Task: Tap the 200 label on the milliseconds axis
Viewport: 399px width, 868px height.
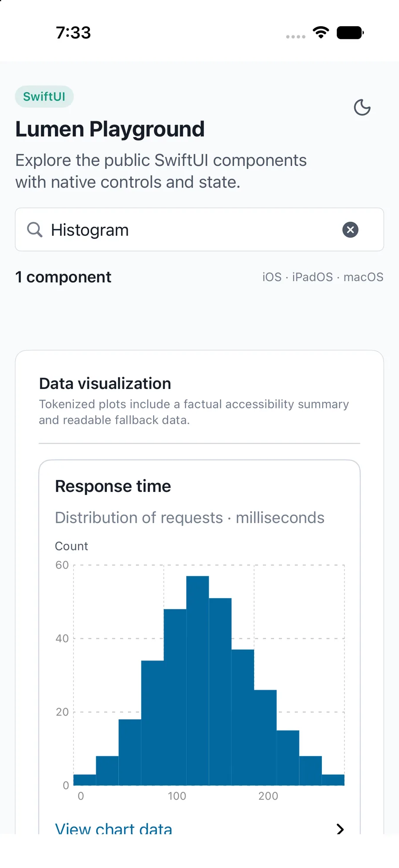Action: click(268, 796)
